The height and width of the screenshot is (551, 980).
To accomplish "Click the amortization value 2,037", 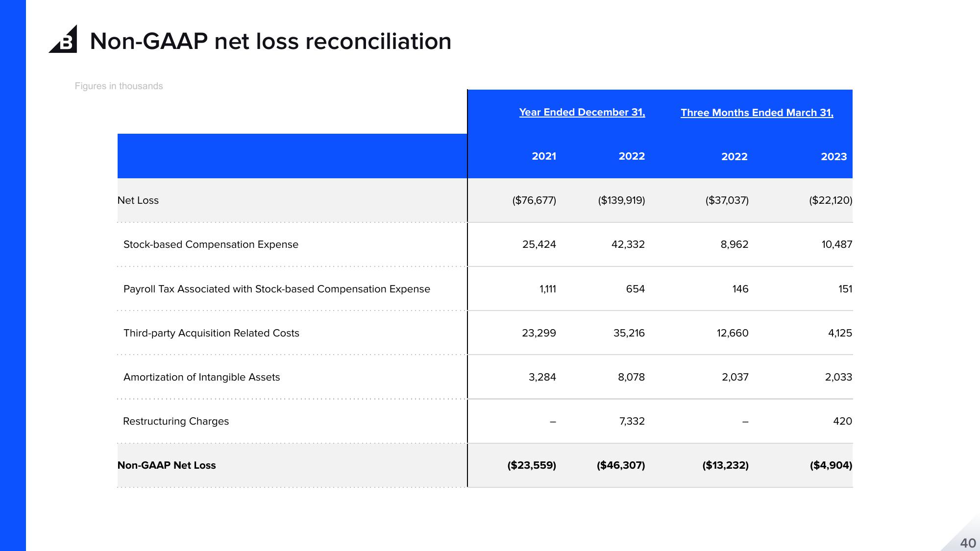I will coord(735,377).
